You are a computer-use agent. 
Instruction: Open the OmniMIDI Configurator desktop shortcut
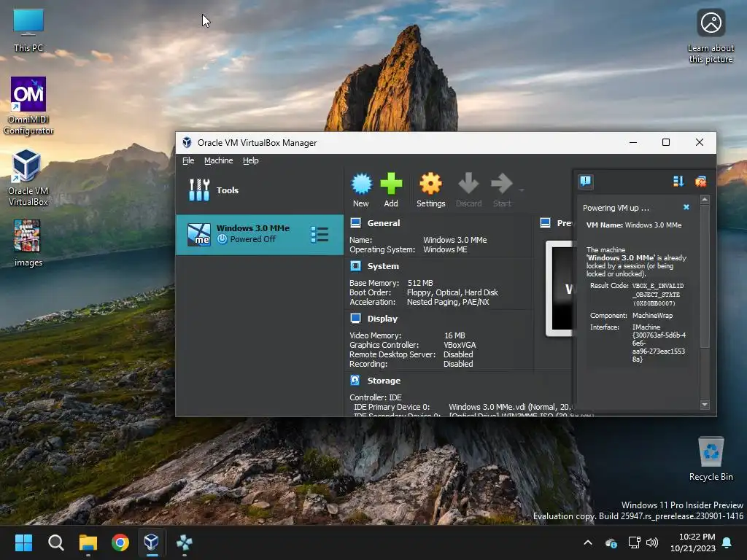point(28,105)
